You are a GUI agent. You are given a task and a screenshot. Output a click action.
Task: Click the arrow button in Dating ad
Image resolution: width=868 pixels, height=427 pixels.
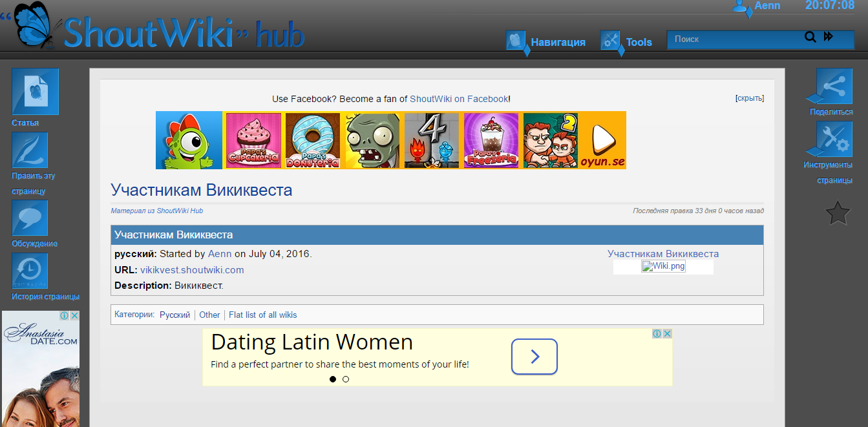click(x=535, y=357)
